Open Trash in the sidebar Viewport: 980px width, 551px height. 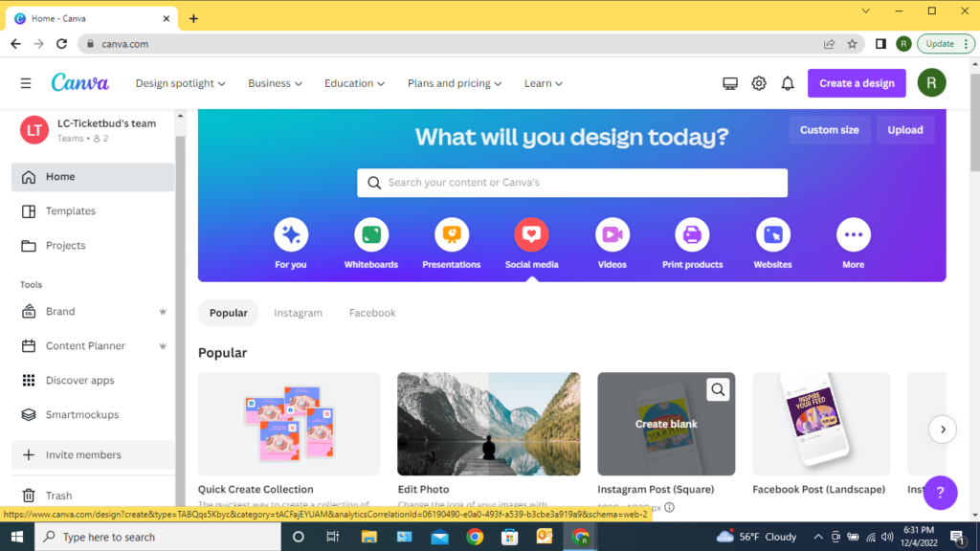tap(93, 496)
